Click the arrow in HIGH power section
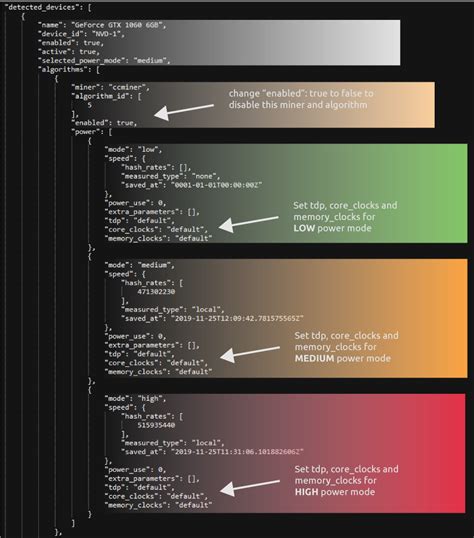 (x=250, y=488)
